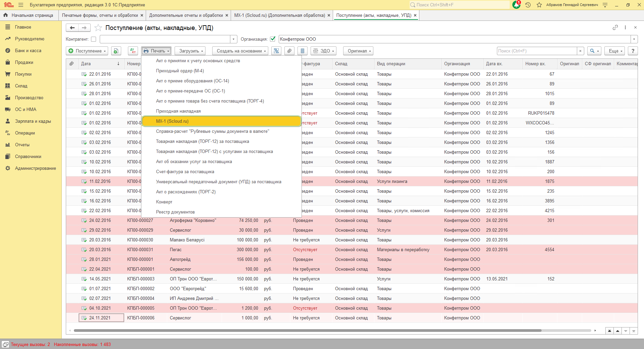The image size is (644, 349).
Task: Choose Конверт from the print menu
Action: tap(222, 202)
